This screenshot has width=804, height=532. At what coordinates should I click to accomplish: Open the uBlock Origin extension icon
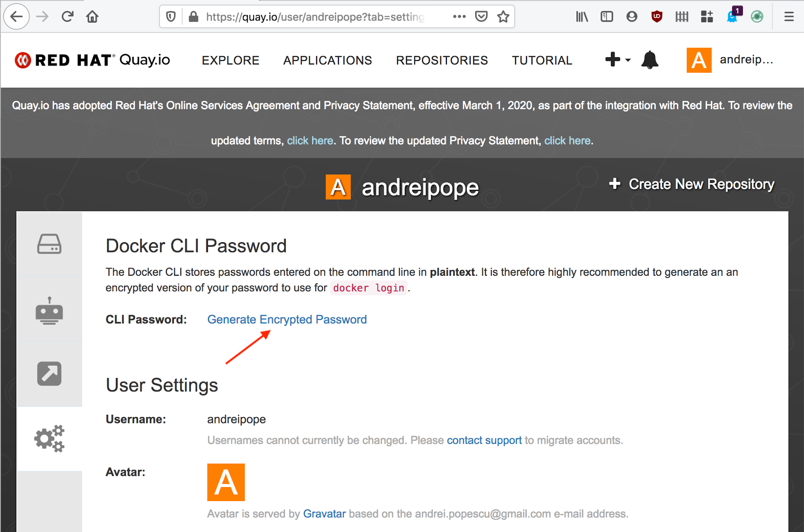656,17
